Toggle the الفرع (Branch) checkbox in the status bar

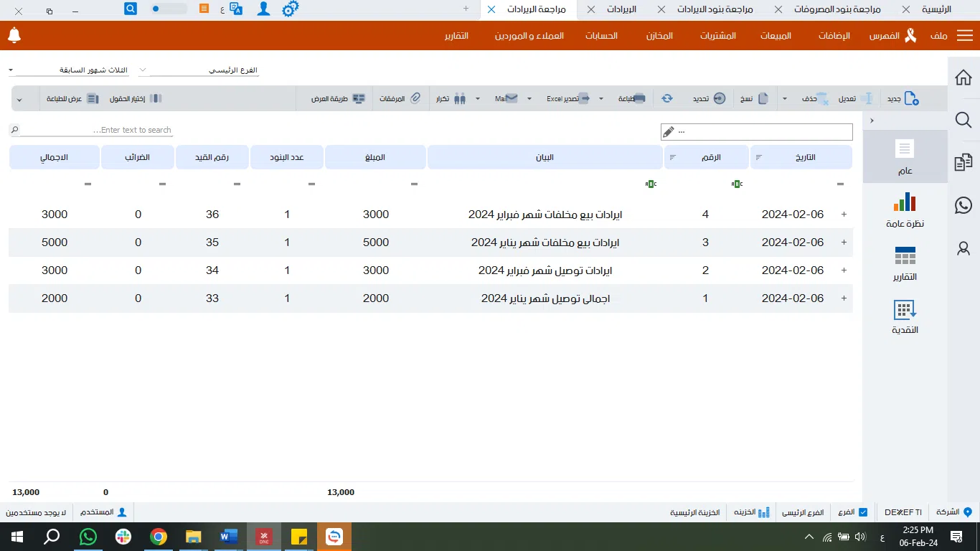tap(863, 512)
